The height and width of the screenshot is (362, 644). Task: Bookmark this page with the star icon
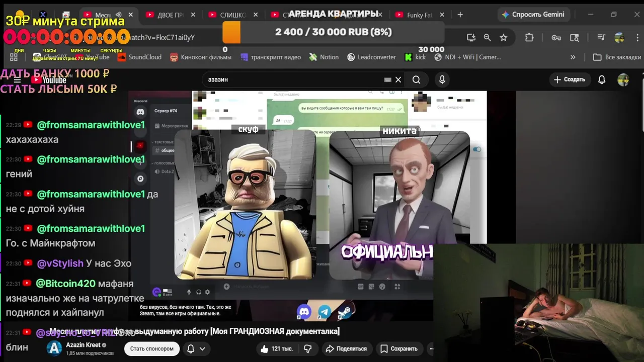(x=504, y=37)
